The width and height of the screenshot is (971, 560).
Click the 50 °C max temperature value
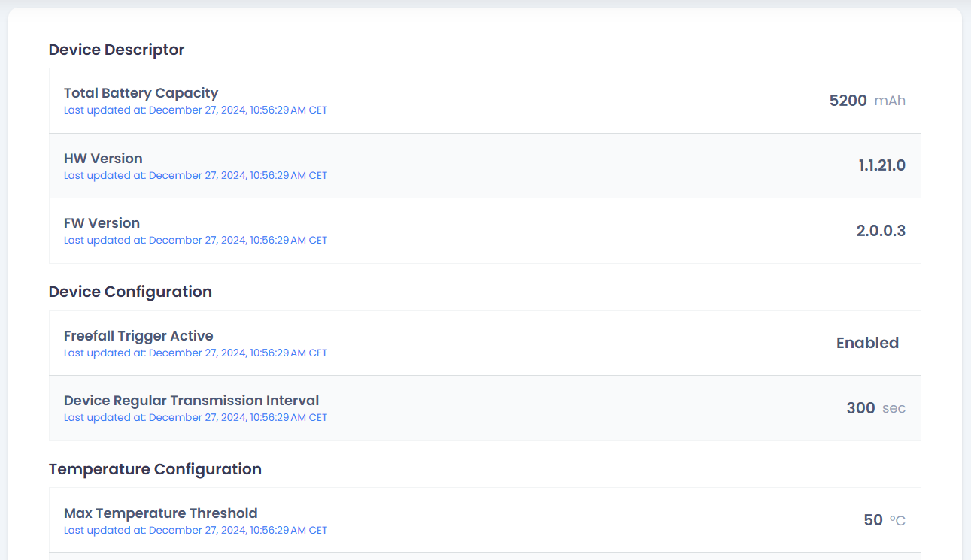click(x=884, y=520)
